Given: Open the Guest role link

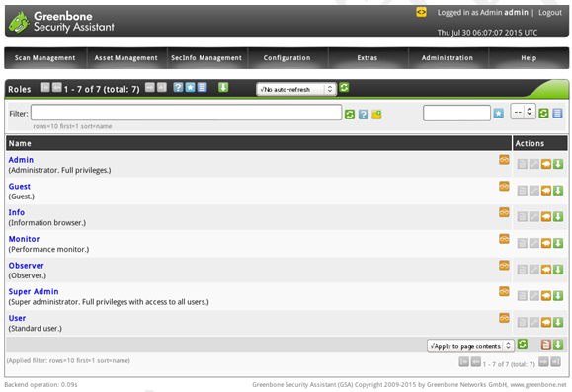Looking at the screenshot, I should tap(20, 187).
